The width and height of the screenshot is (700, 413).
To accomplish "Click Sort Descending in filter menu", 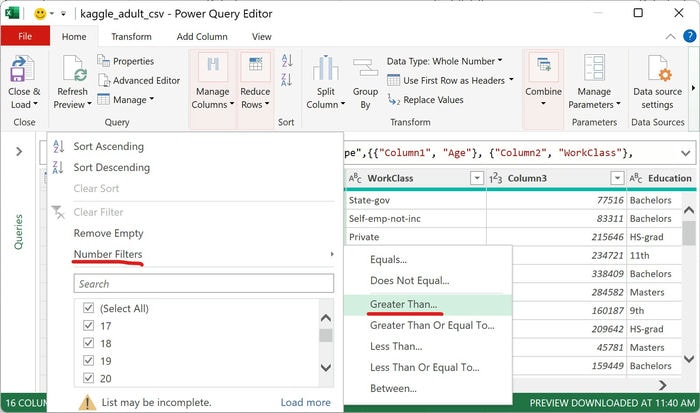I will click(112, 167).
